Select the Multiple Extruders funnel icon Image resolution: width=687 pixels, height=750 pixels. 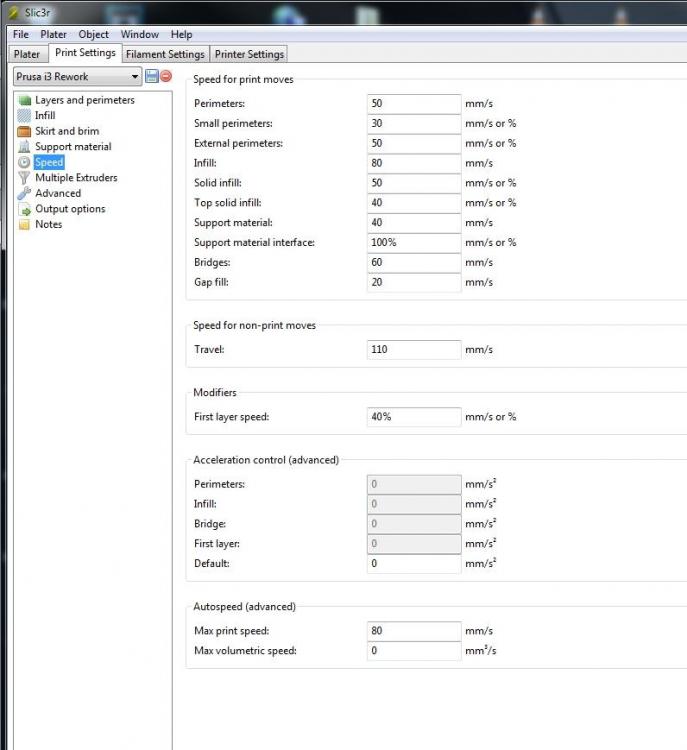(24, 178)
